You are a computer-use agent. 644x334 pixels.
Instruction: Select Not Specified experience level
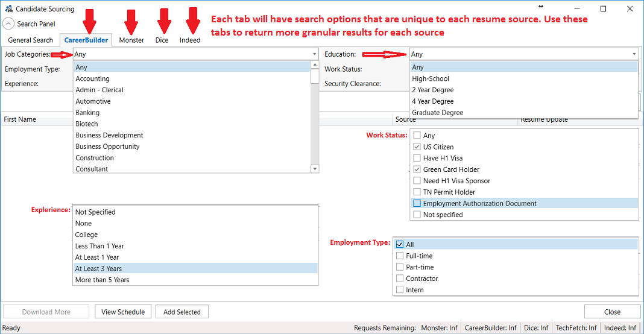pos(195,212)
